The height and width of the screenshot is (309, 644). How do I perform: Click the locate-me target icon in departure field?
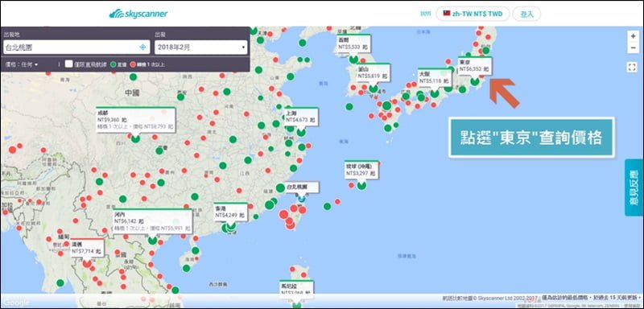[142, 47]
